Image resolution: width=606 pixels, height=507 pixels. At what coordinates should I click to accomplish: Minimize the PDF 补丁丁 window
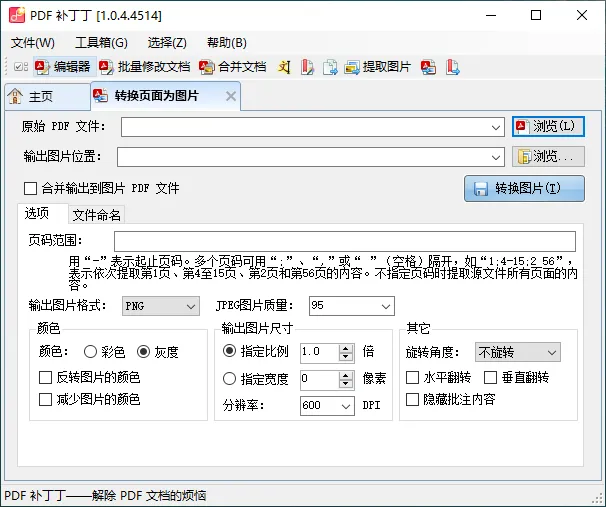(x=491, y=15)
